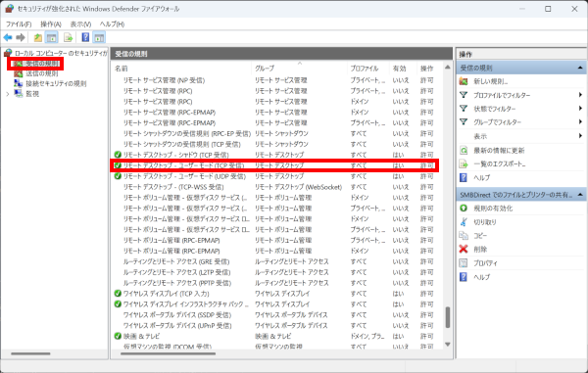This screenshot has width=588, height=373.
Task: Collapse the 受信の規則 actions section
Action: tap(580, 68)
